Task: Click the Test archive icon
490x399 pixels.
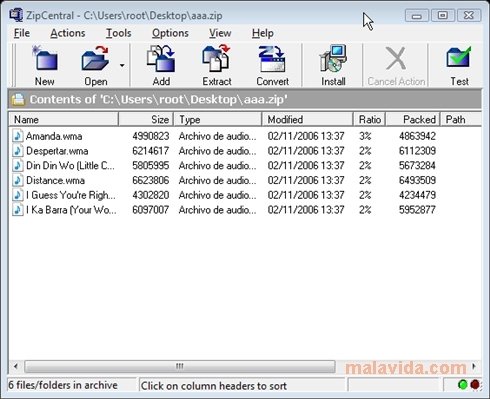Action: (x=459, y=57)
